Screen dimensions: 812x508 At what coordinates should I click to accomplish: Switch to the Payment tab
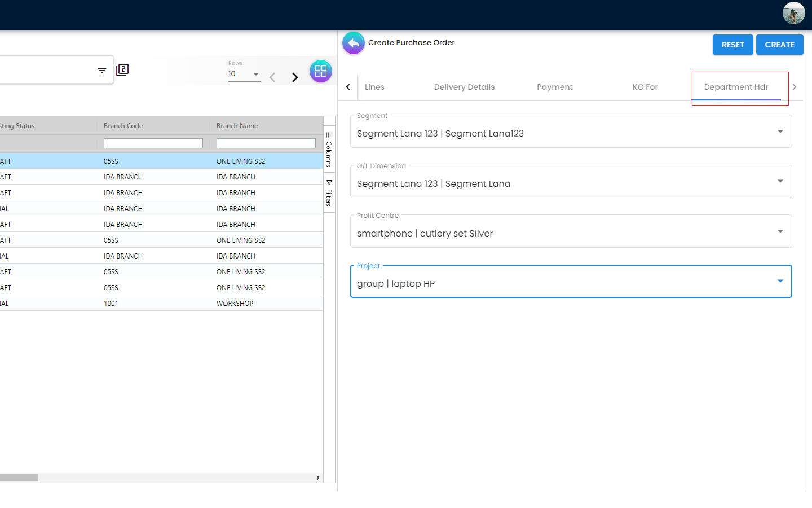click(554, 87)
